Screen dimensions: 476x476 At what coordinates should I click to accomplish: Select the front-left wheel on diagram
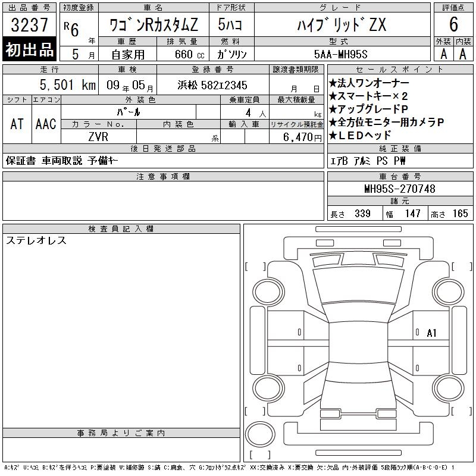pos(268,292)
